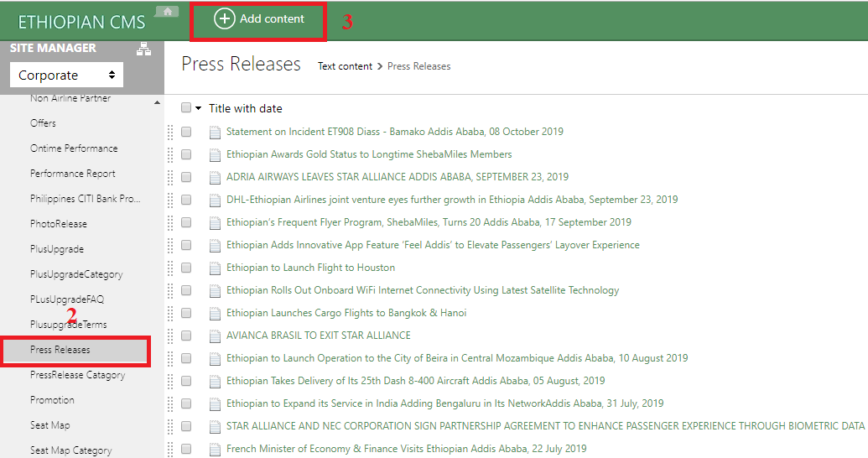The image size is (868, 458).
Task: Grab the reorder handle of ADRIA AIRWAYS row
Action: pos(170,177)
